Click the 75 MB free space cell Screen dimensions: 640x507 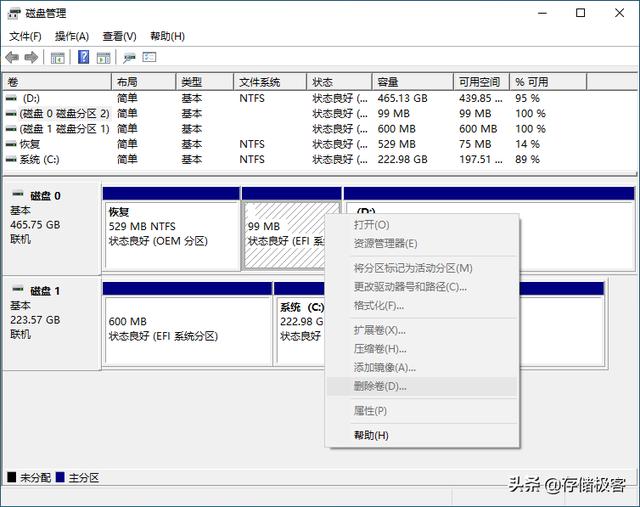(x=475, y=145)
